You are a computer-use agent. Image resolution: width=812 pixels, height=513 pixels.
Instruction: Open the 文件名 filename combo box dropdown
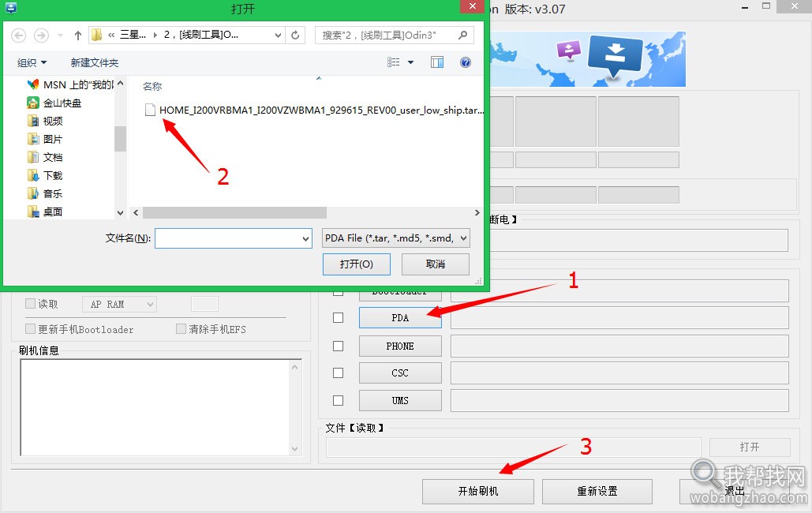click(306, 238)
